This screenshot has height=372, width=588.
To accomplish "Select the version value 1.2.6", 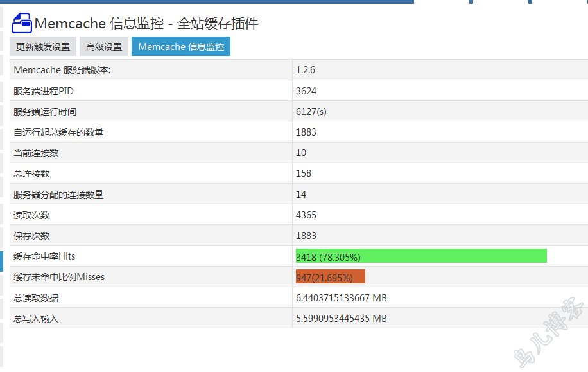I will pyautogui.click(x=306, y=70).
